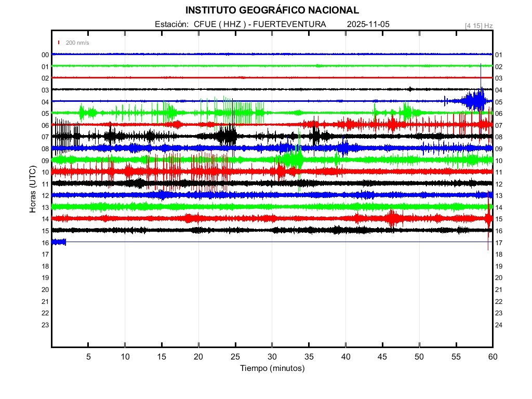Select the [4 15] Hz filter label
Viewport: 532px width, 399px height.
[x=478, y=25]
